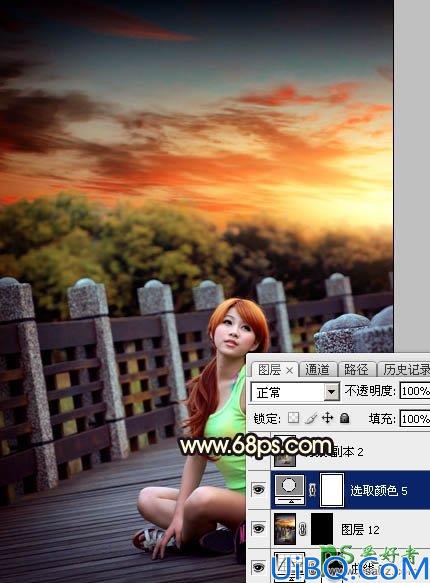430x583 pixels.
Task: Switch to the 通道 (Channels) tab
Action: tap(317, 370)
